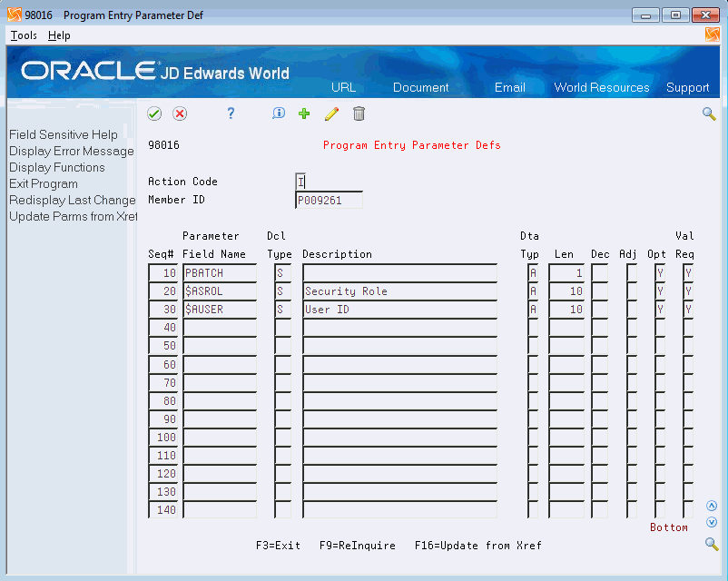Click the green checkmark OK icon

tap(154, 113)
